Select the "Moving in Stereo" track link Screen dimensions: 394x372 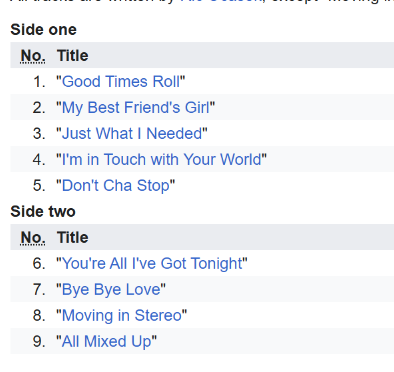coord(122,316)
